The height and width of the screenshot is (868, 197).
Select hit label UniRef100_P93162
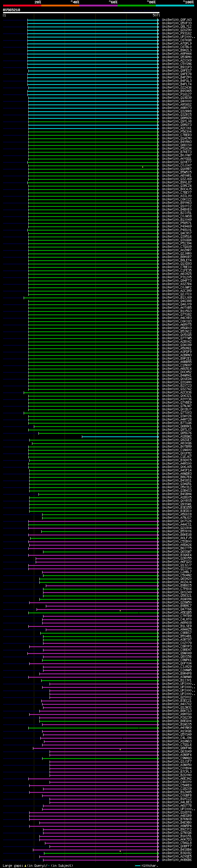(177, 33)
